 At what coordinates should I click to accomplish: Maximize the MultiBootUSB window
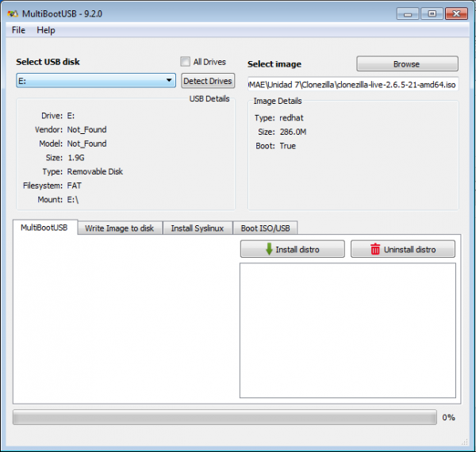click(x=432, y=14)
